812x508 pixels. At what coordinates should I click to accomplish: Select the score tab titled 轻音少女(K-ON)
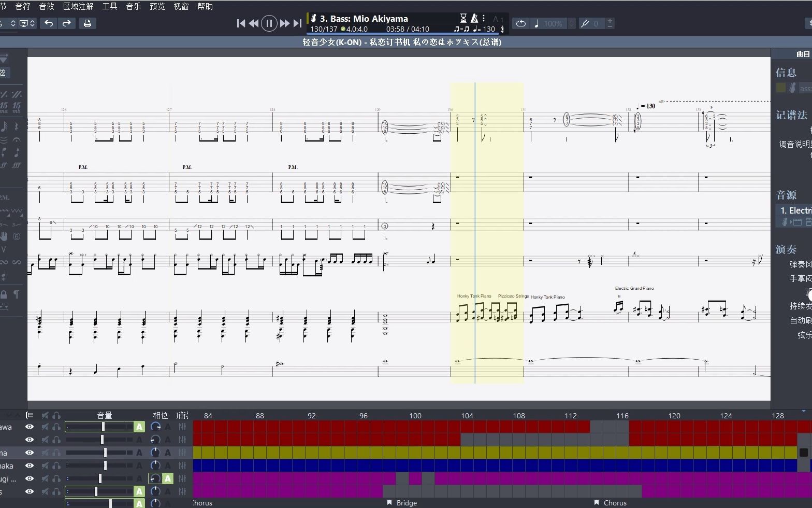(x=402, y=42)
